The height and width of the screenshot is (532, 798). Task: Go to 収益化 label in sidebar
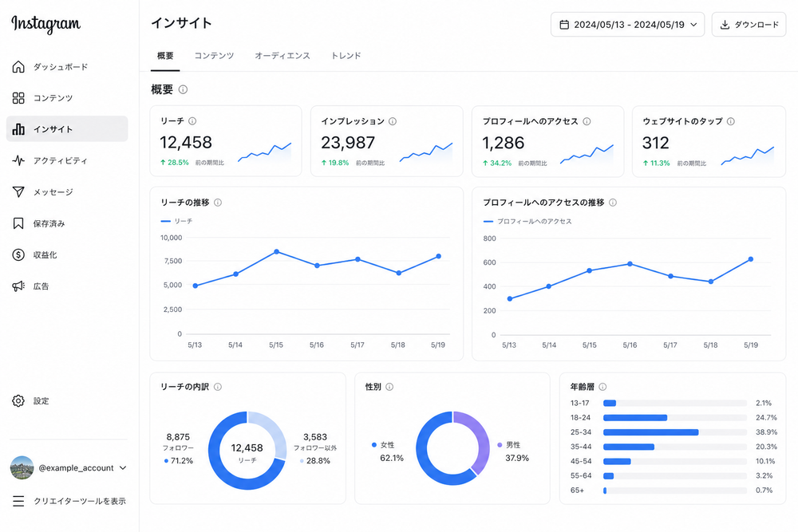click(45, 254)
